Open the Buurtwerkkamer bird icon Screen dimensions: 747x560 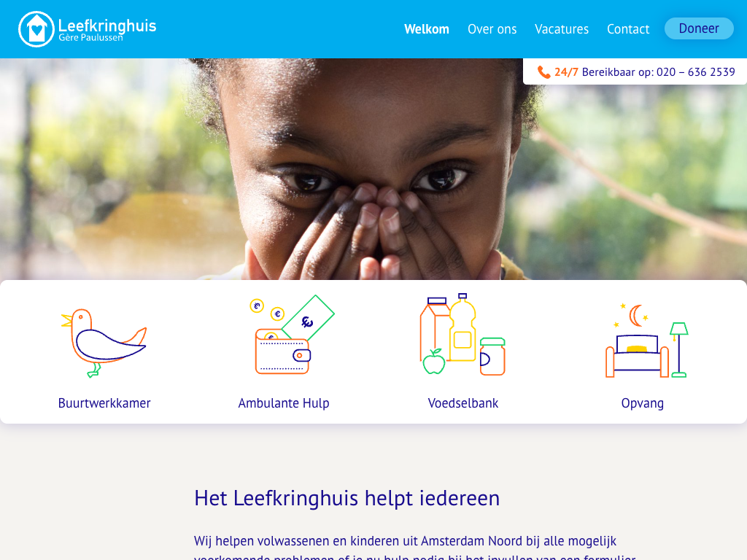pos(104,343)
